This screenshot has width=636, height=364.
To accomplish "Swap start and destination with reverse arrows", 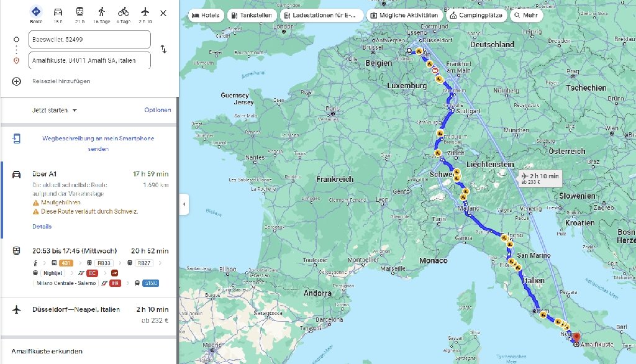I will pos(163,49).
